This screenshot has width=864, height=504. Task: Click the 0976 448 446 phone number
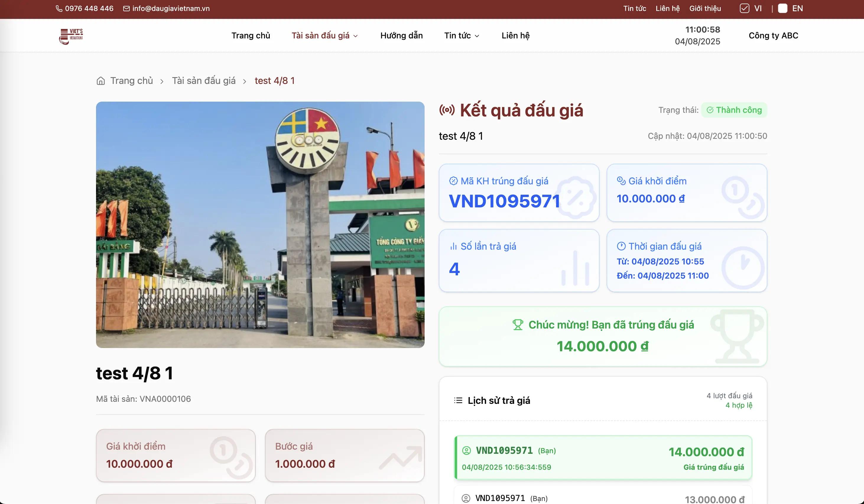point(89,9)
